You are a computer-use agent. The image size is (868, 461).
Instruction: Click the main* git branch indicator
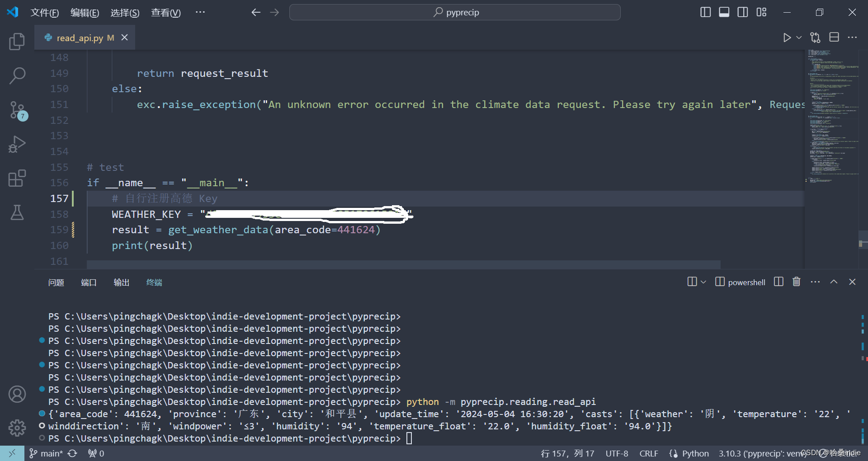[x=46, y=453]
